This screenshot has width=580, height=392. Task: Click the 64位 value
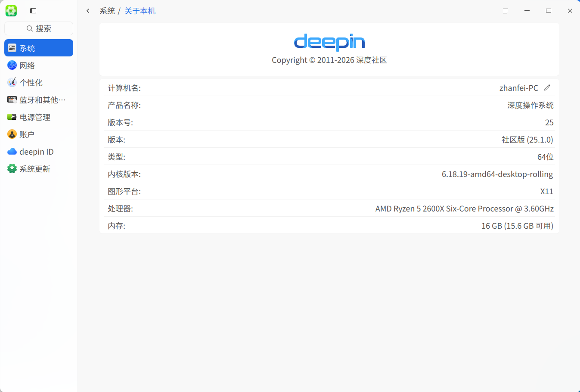point(546,157)
